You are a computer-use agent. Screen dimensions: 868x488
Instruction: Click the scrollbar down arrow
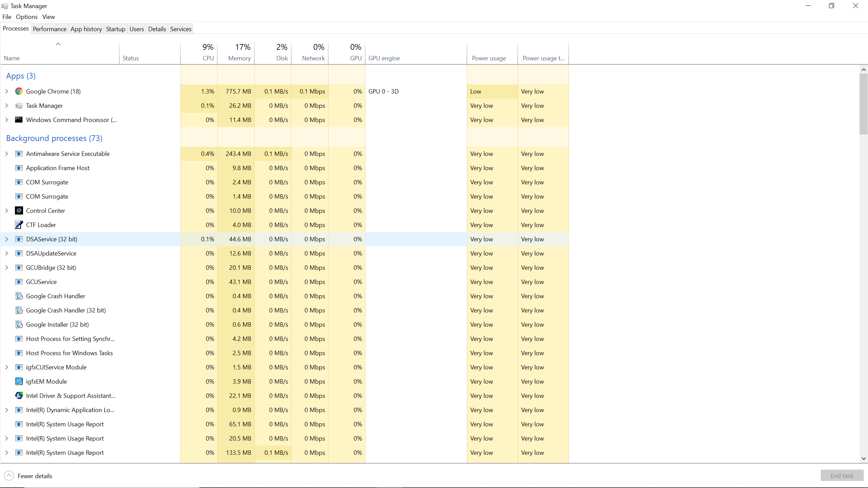tap(864, 459)
